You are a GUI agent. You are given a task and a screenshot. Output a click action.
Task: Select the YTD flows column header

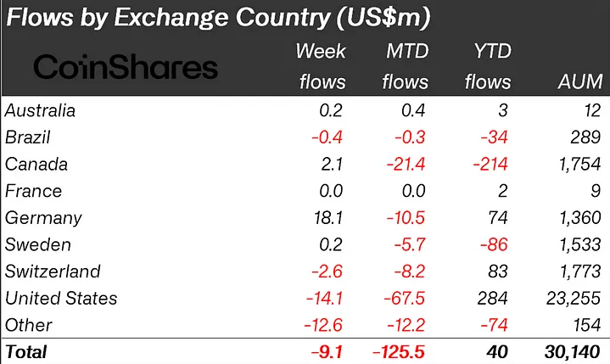[488, 66]
